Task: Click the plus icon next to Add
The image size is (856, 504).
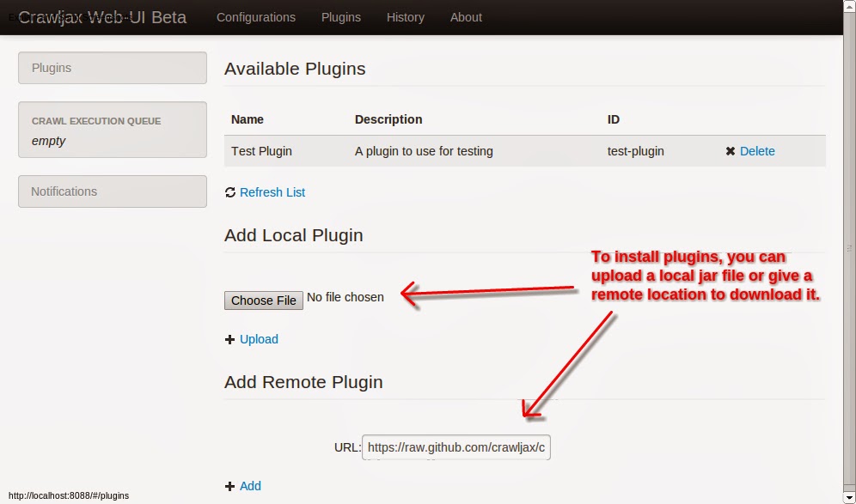Action: [229, 486]
